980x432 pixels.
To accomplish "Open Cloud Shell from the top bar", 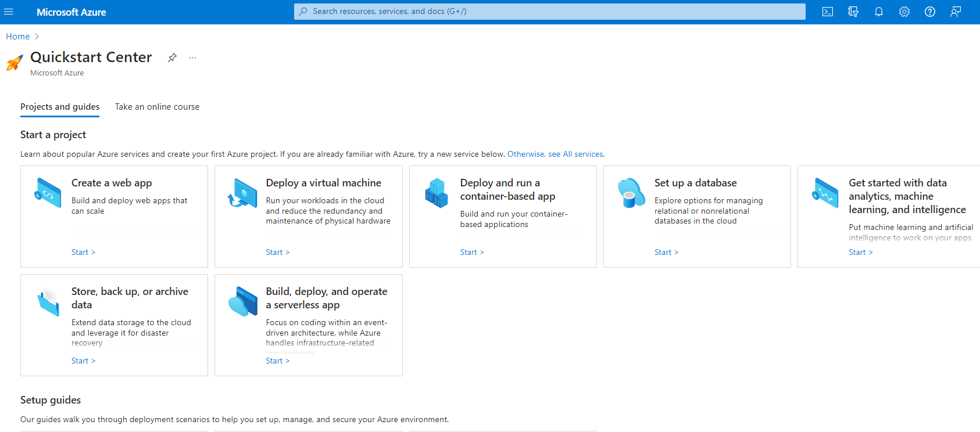I will [x=828, y=12].
